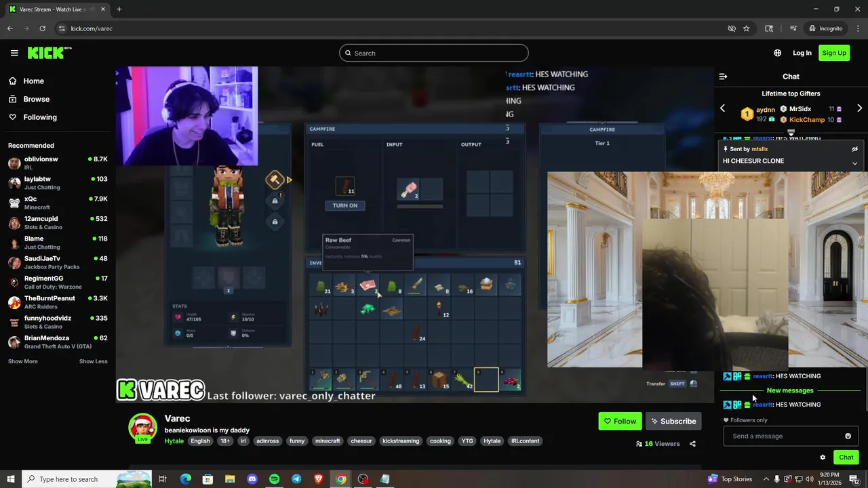Click the address bar URL
868x488 pixels.
pos(92,28)
